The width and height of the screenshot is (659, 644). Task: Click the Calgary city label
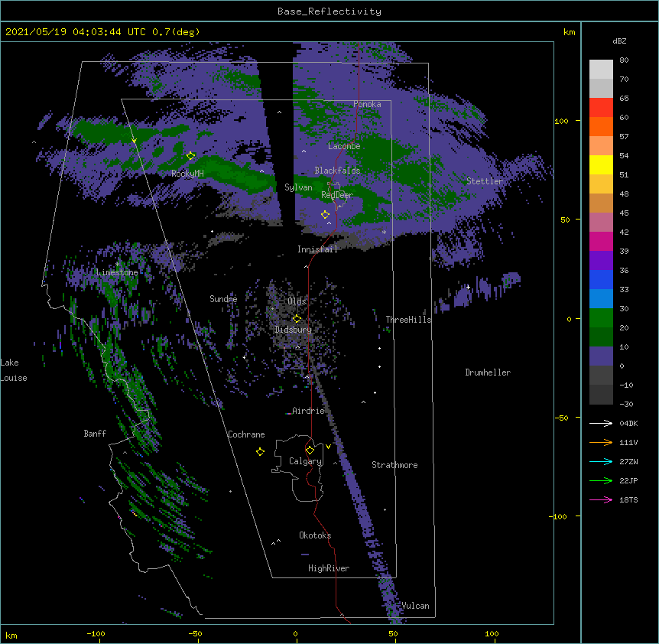click(305, 461)
